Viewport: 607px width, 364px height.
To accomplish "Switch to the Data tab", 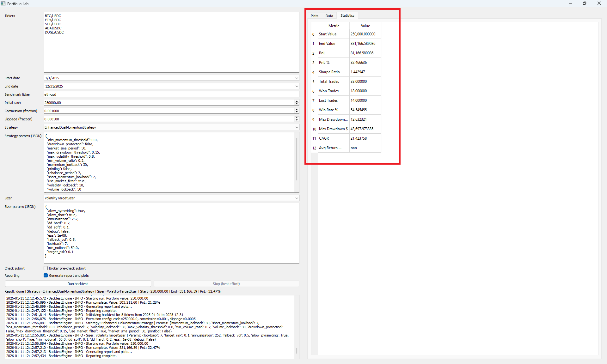I will click(329, 15).
